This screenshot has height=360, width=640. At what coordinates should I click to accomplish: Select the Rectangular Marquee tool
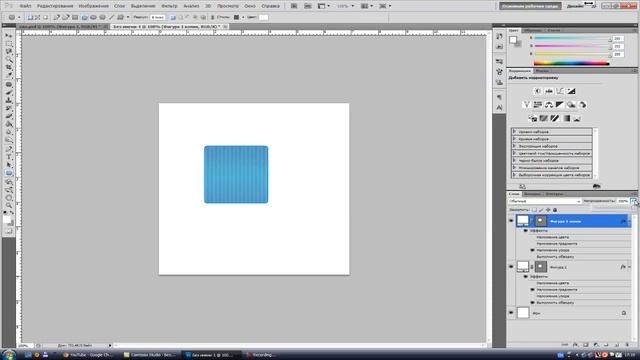[9, 44]
